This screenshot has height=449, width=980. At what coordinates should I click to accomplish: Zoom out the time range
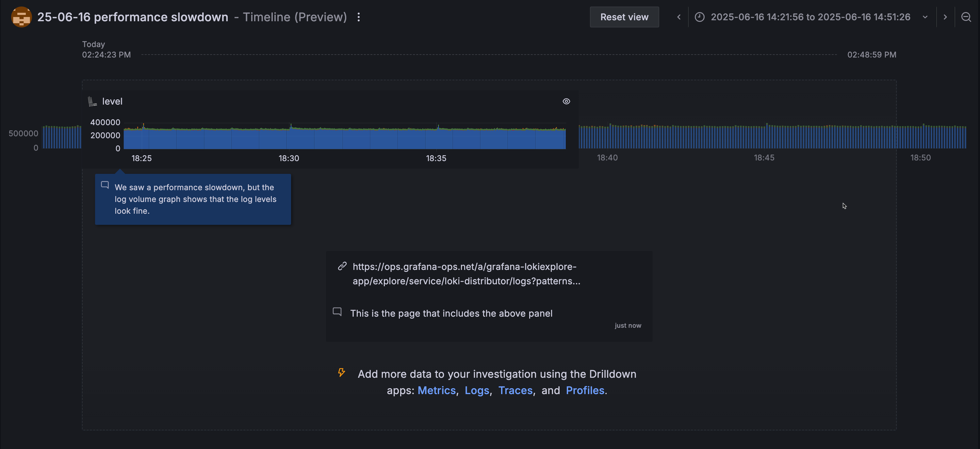(x=966, y=17)
